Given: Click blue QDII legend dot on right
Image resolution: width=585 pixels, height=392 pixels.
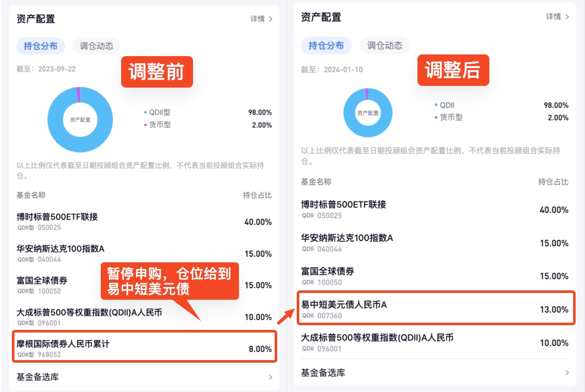Looking at the screenshot, I should [436, 105].
